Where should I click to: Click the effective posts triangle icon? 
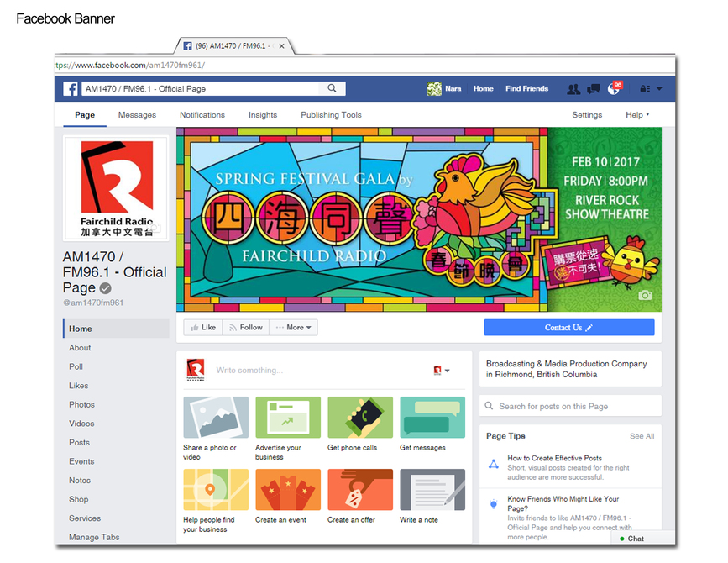pyautogui.click(x=494, y=464)
